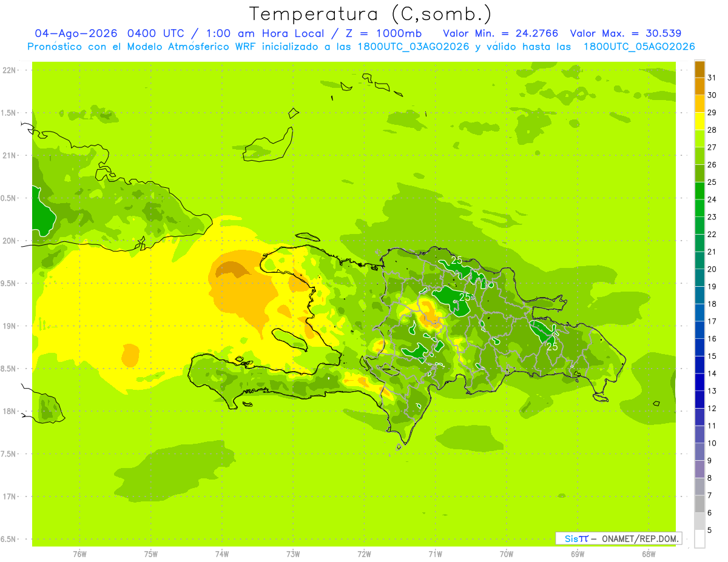Click the "Valor Min. = 24.2766" value

coord(500,33)
